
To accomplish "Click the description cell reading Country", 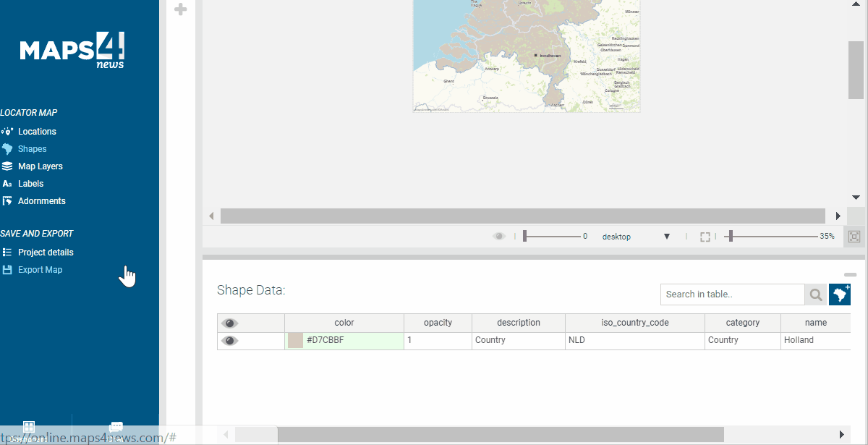I will 519,341.
